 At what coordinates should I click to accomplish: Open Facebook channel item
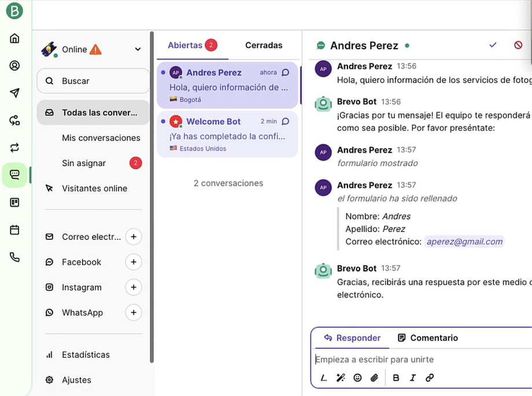pos(73,262)
